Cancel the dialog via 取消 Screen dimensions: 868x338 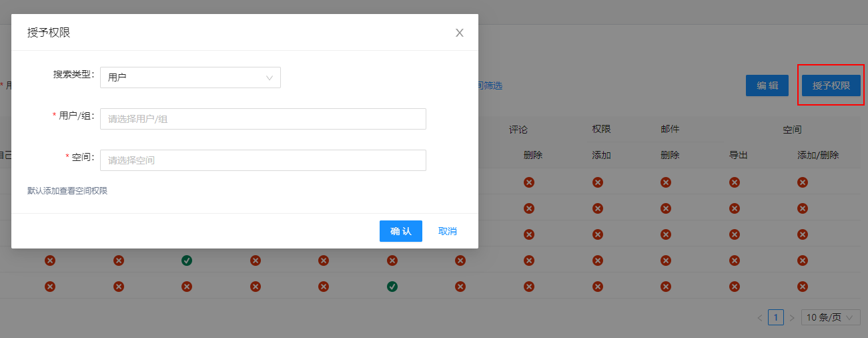pos(448,231)
